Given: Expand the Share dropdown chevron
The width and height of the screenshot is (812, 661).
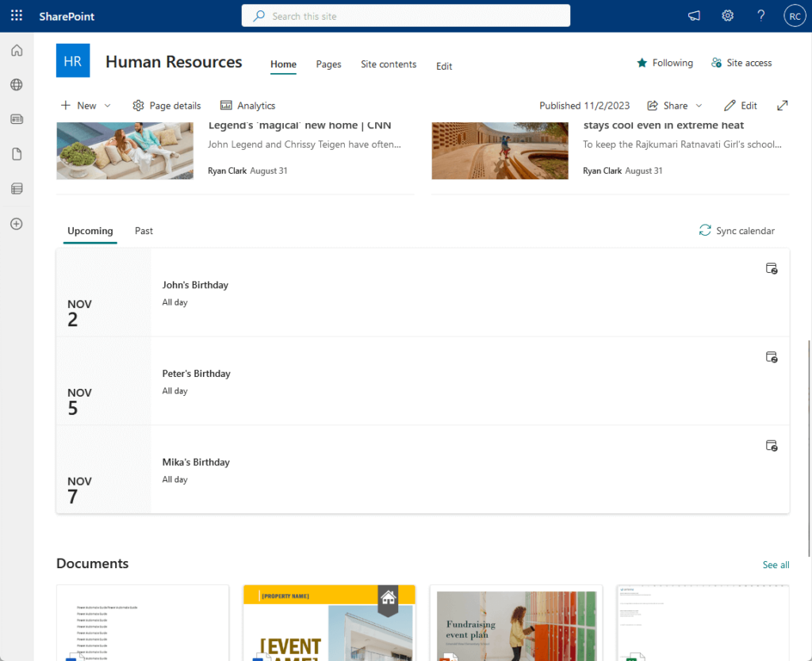Looking at the screenshot, I should coord(699,106).
